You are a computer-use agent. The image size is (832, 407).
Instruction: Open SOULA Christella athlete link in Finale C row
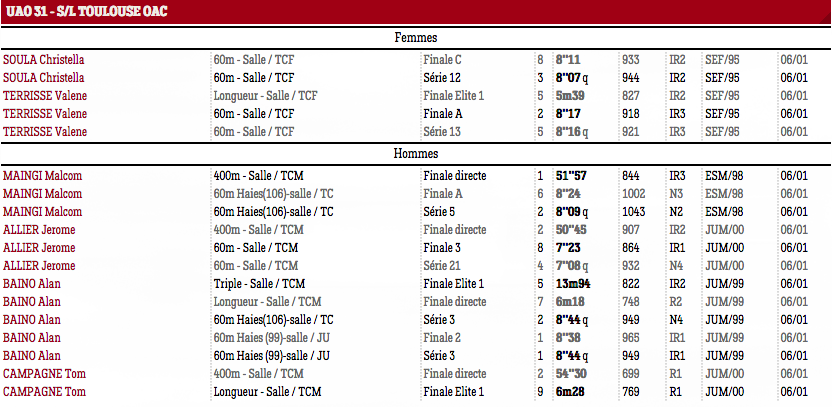[44, 60]
